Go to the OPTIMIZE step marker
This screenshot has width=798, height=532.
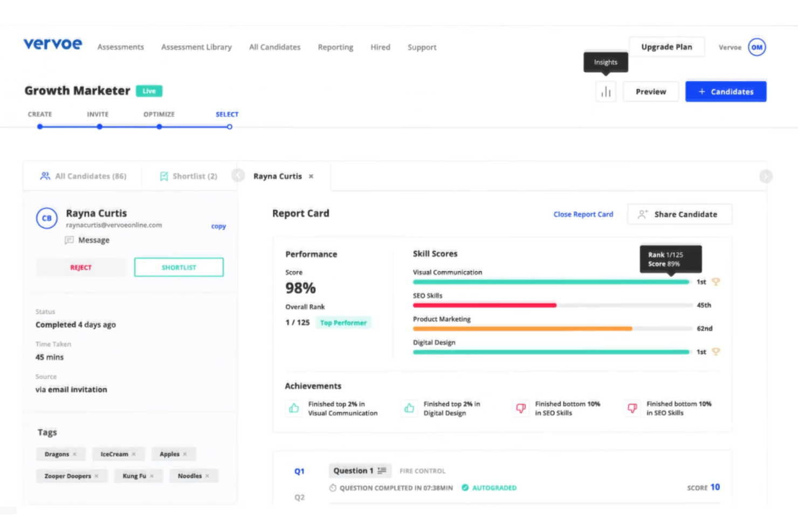coord(159,127)
